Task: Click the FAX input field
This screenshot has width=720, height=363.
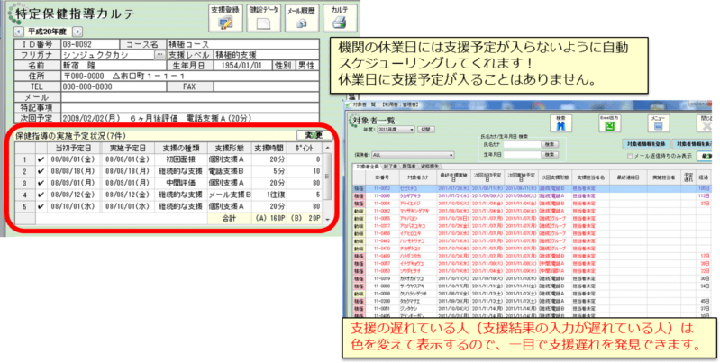Action: [x=266, y=86]
